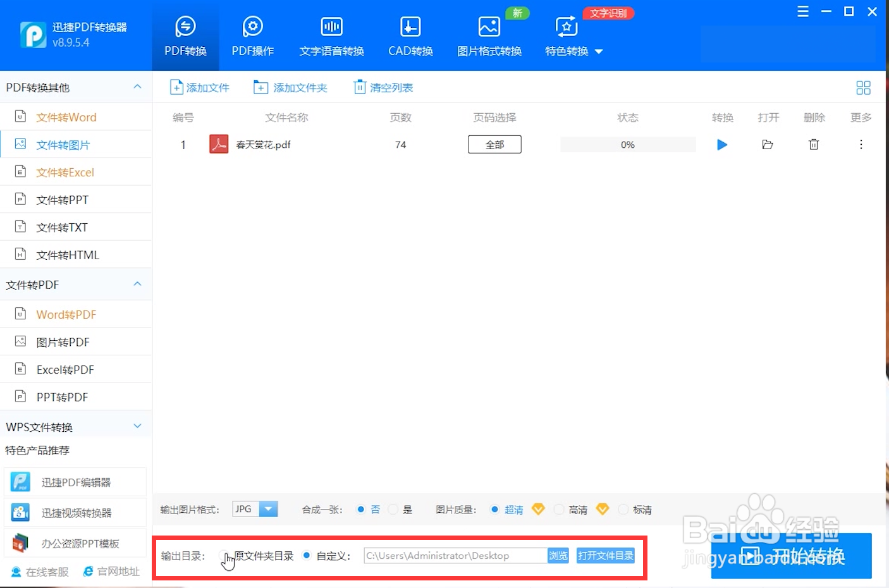The width and height of the screenshot is (889, 588).
Task: Switch to the PDF操作 tab
Action: (x=252, y=35)
